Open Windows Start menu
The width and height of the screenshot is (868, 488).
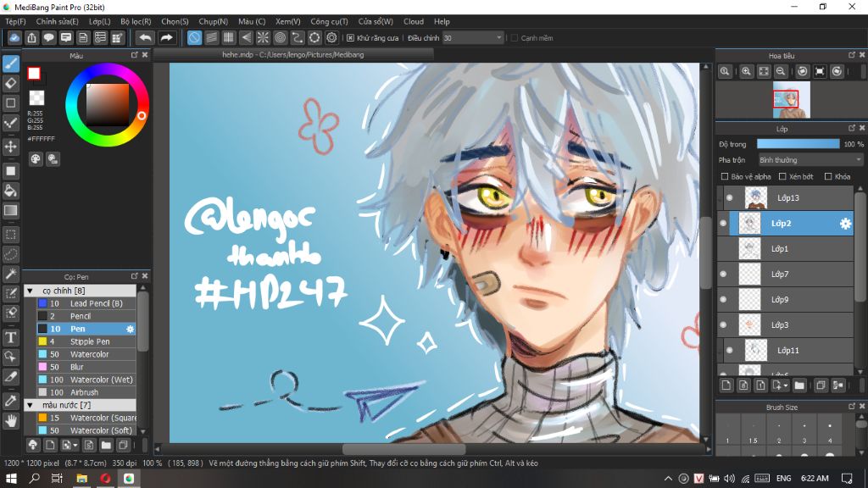point(11,478)
